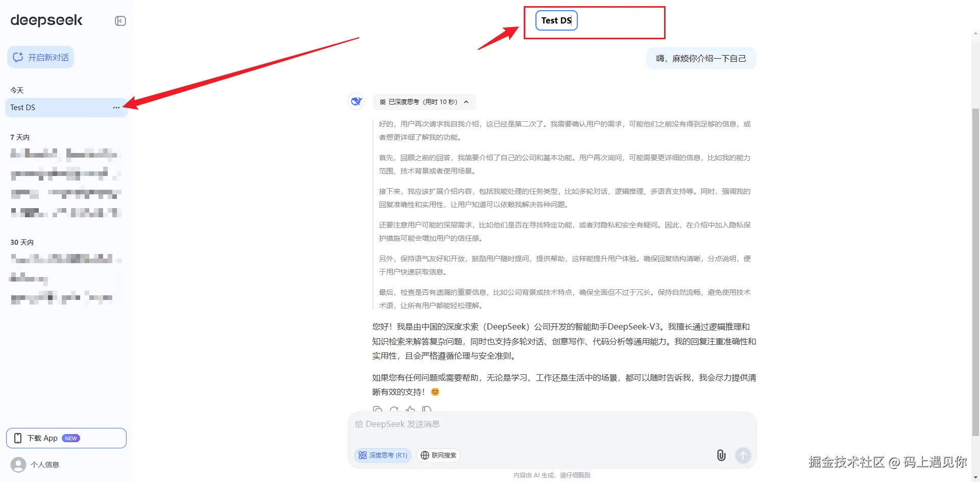Regenerate the response with the refresh icon

(394, 409)
